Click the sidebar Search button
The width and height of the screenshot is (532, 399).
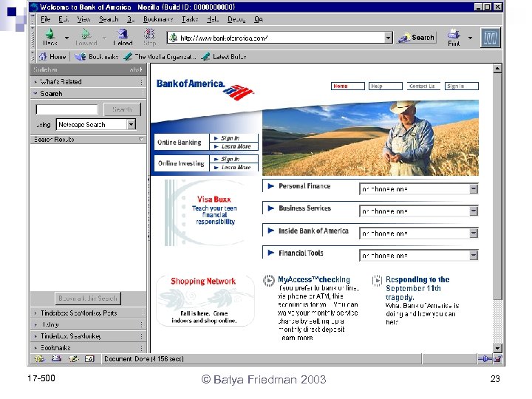point(122,109)
